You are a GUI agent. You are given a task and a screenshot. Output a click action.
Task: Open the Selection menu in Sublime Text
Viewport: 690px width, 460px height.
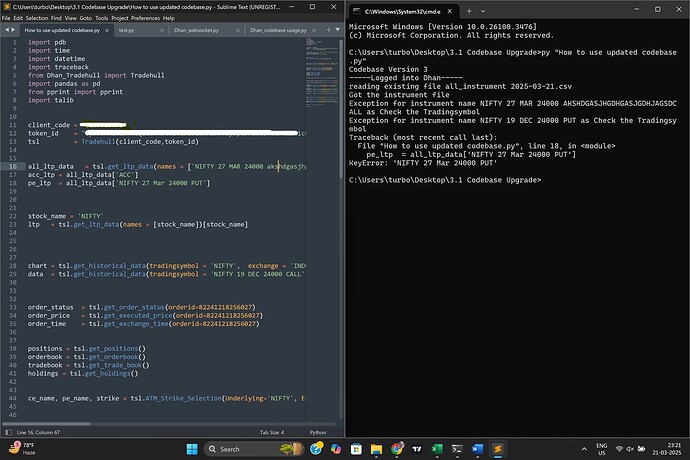37,18
